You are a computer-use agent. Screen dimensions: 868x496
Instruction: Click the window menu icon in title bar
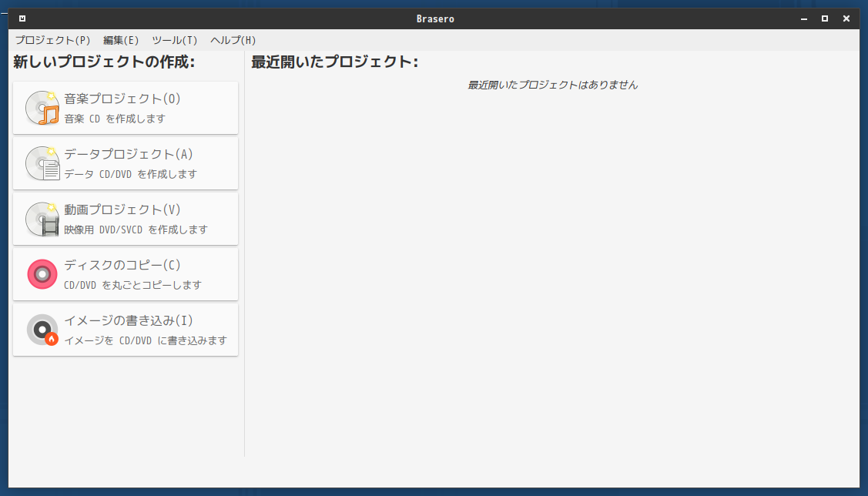[x=22, y=18]
